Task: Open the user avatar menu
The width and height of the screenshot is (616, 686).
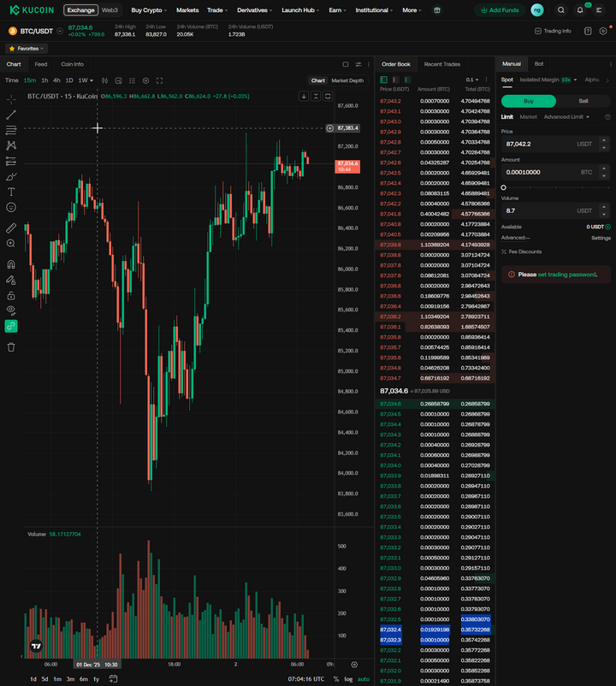Action: point(536,10)
